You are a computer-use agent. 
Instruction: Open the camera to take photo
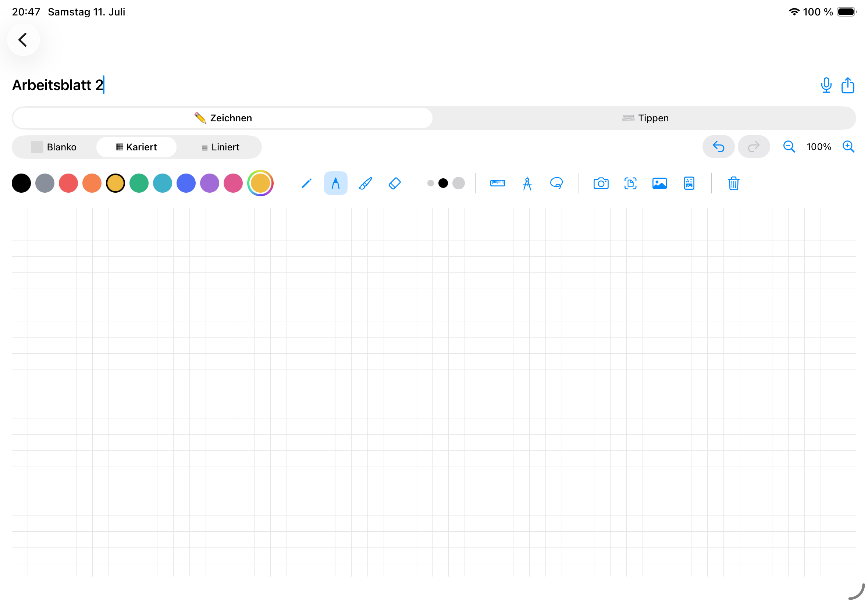[x=601, y=183]
